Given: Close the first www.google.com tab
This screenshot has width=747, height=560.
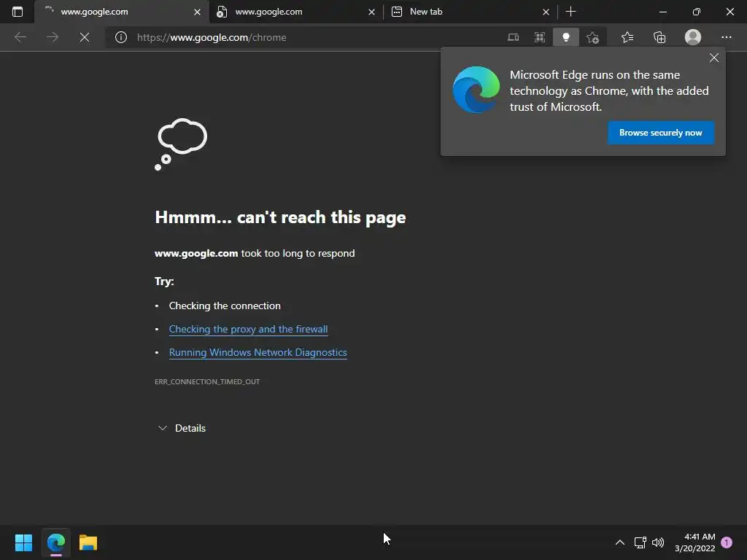Looking at the screenshot, I should click(197, 12).
